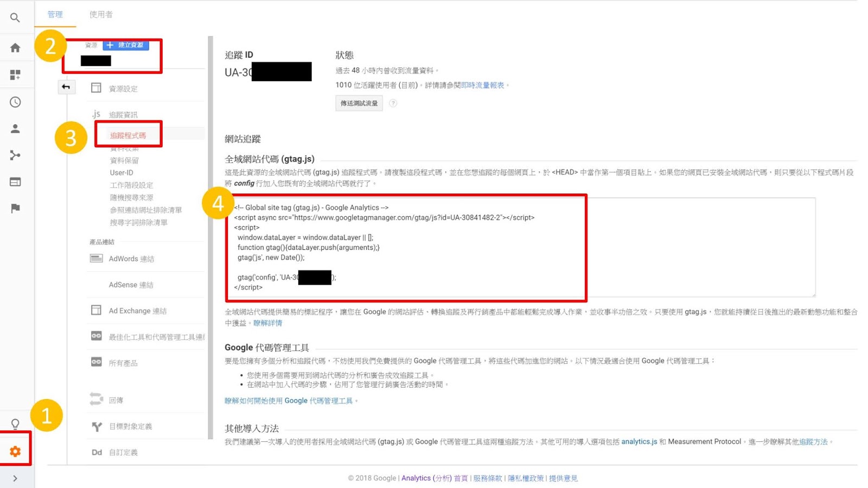Open the Acquisition branching-arrows icon
868x488 pixels.
pos(15,156)
